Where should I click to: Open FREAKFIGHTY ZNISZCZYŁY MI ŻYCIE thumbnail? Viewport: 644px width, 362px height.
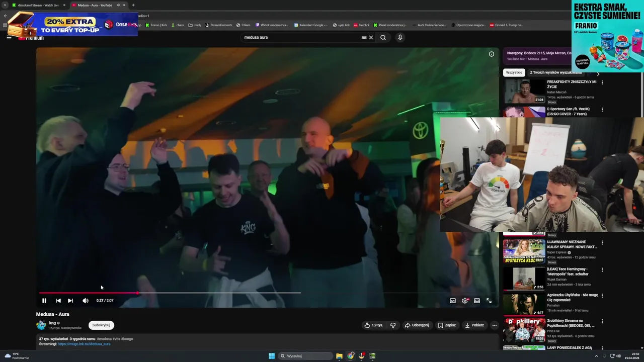[524, 91]
